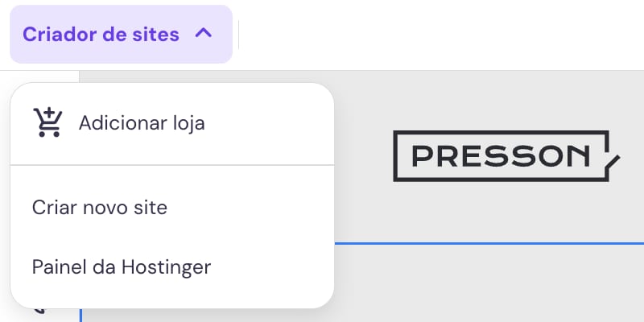Click the vertical separator in the top toolbar
The height and width of the screenshot is (322, 644).
[239, 35]
